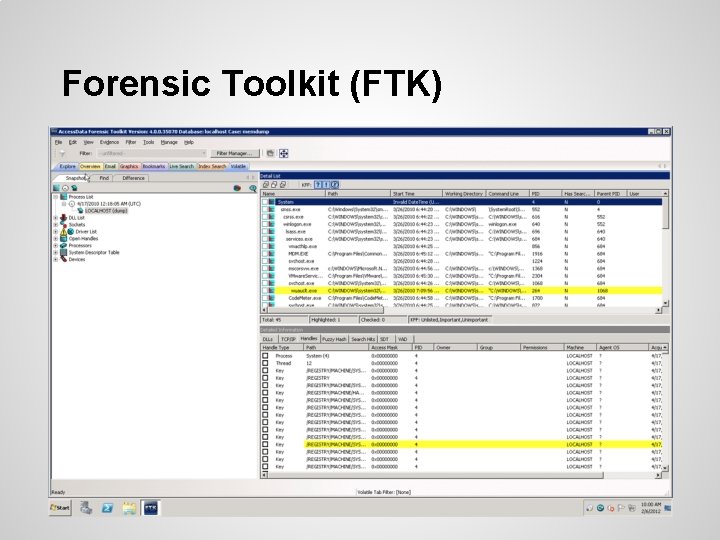The width and height of the screenshot is (720, 540).
Task: Check the Thread handle row checkbox
Action: point(265,363)
